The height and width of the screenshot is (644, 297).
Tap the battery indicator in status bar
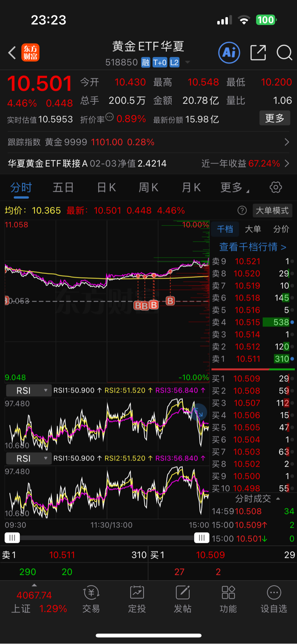(266, 20)
